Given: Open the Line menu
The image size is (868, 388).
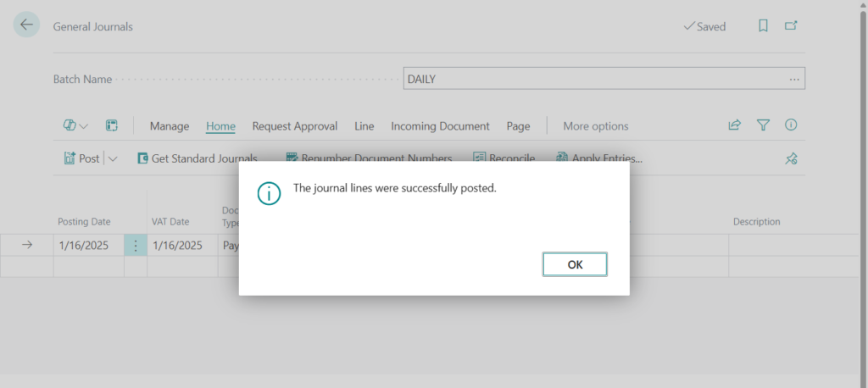Looking at the screenshot, I should [x=364, y=126].
